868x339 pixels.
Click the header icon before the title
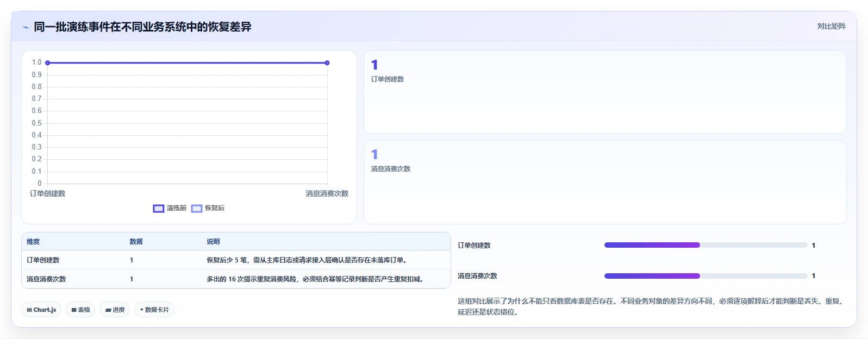click(x=26, y=27)
